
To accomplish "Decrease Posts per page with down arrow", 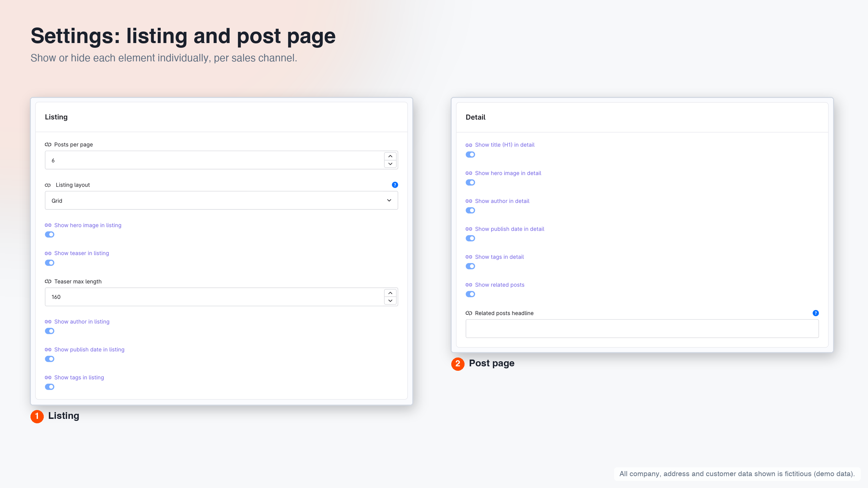I will 390,164.
